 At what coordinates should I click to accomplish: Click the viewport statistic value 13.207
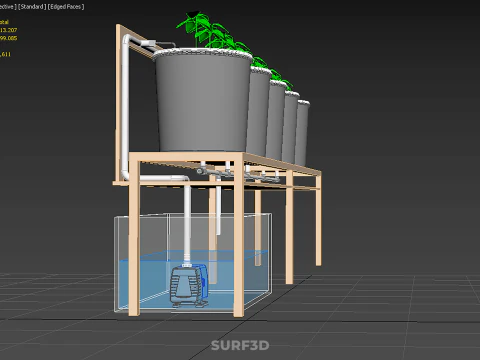pos(9,30)
